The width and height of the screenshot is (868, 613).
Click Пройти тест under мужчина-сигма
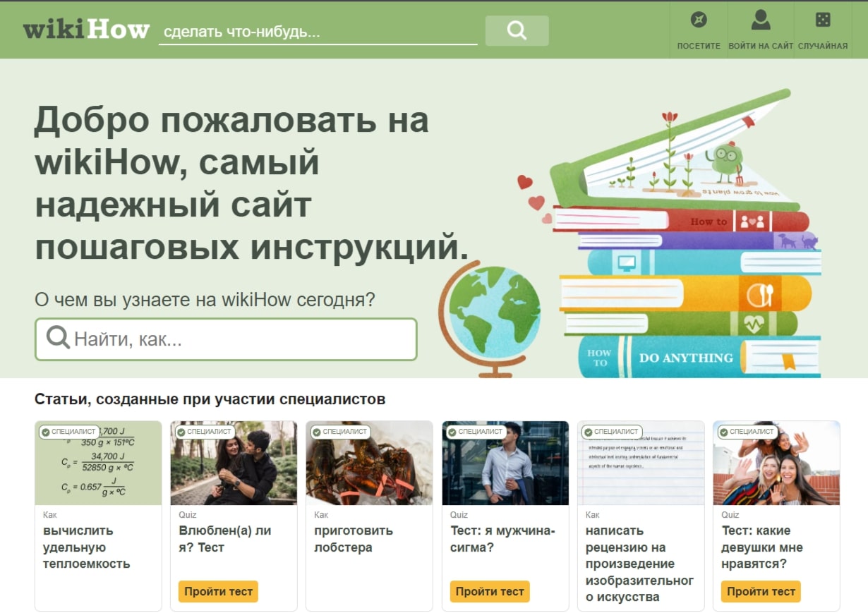490,592
